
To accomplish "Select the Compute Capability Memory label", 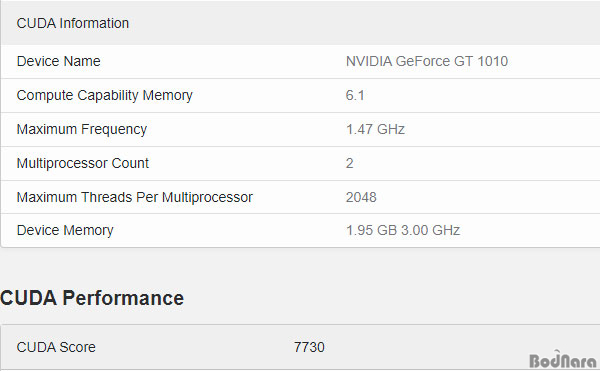I will (104, 95).
